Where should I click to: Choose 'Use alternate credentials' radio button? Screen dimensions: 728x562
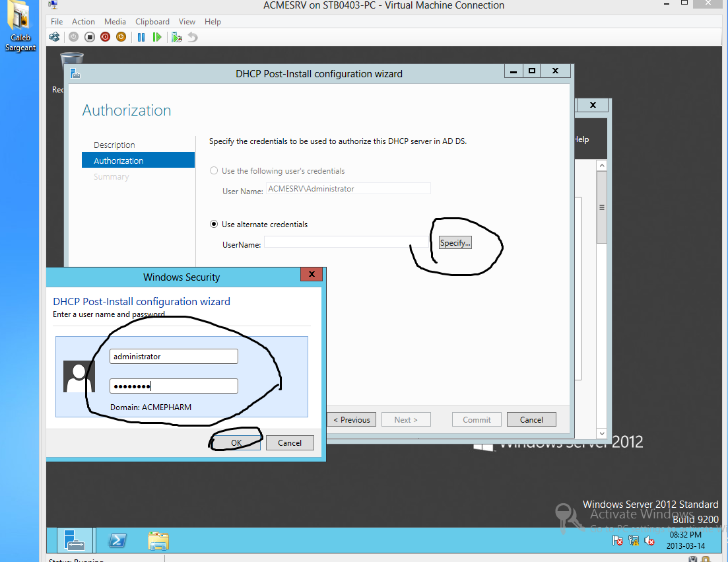(214, 224)
